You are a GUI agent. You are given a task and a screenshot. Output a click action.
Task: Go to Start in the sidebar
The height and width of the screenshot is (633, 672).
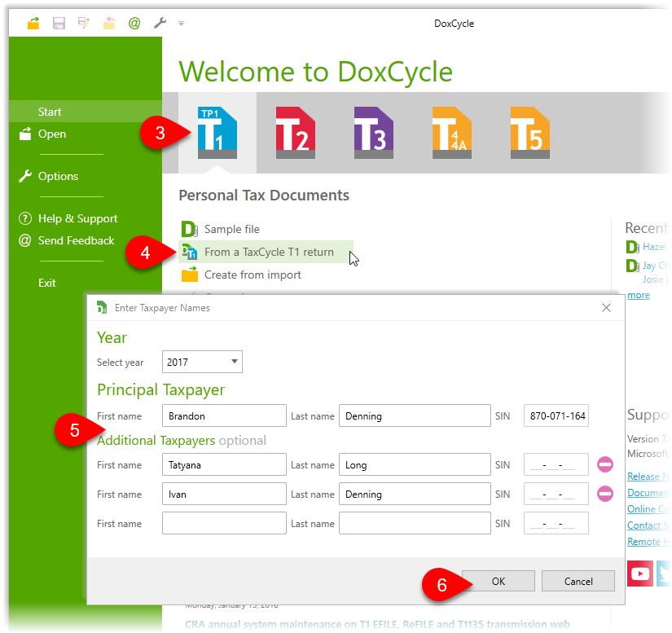tap(86, 112)
